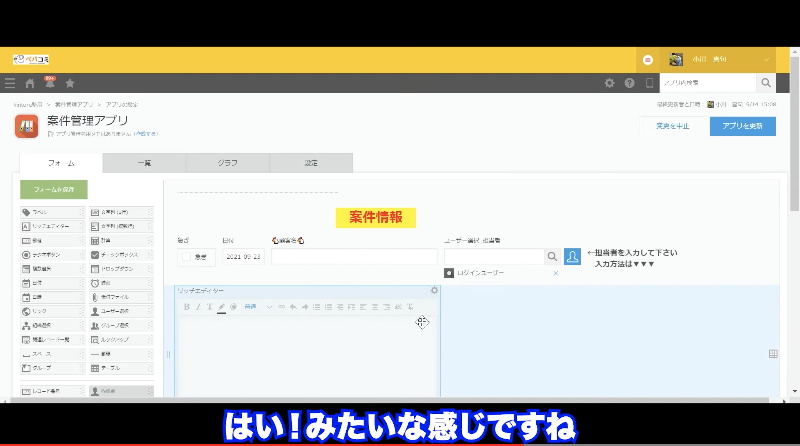Switch to the 一覧 tab
This screenshot has height=446, width=800.
(x=143, y=163)
